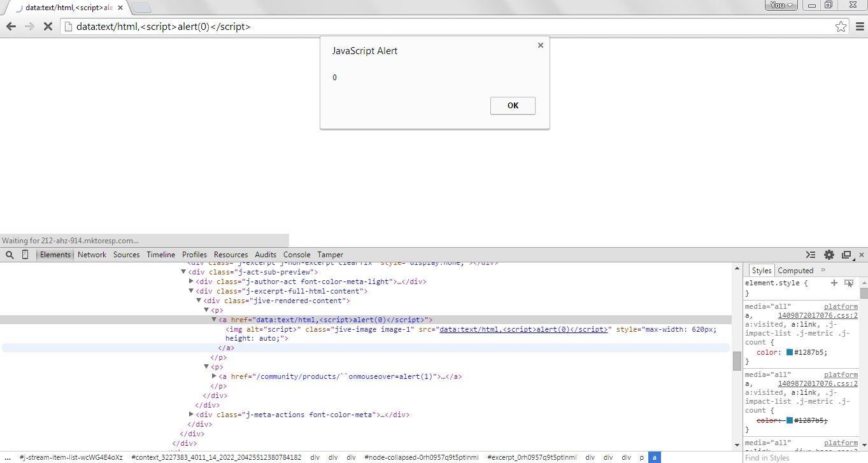Stop the page loading
868x463 pixels.
[x=48, y=26]
